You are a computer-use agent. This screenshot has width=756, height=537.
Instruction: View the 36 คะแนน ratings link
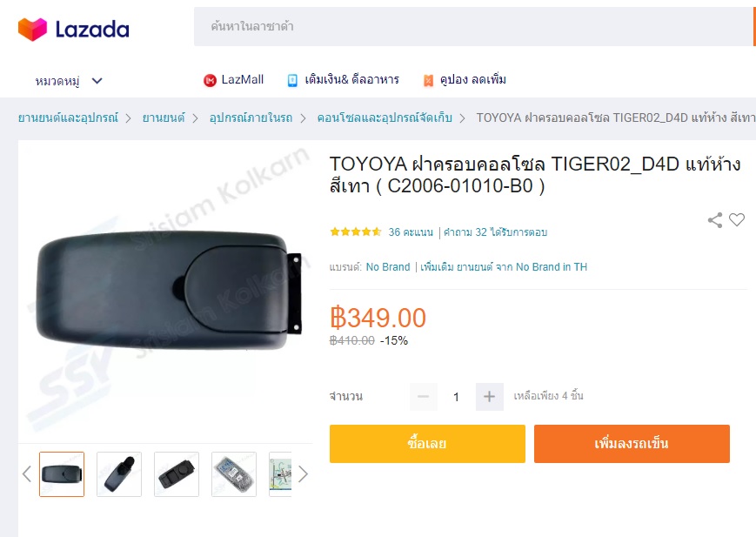(411, 232)
